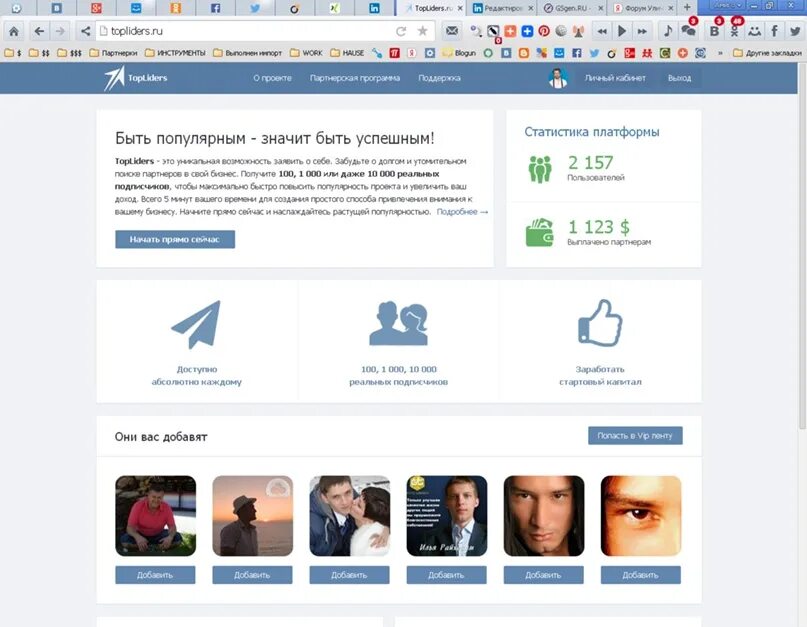The width and height of the screenshot is (807, 627).
Task: Open О проекте menu item
Action: point(272,78)
